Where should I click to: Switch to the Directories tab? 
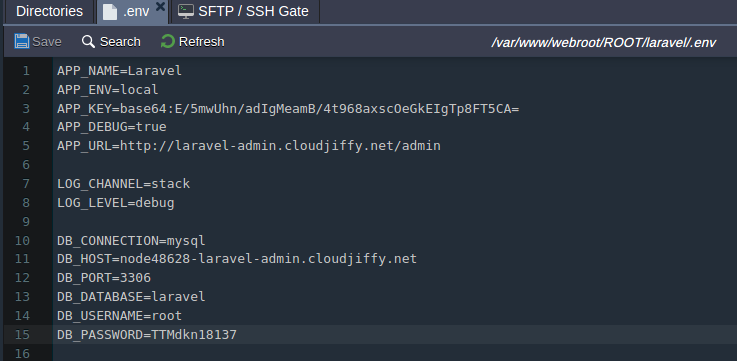pos(49,11)
